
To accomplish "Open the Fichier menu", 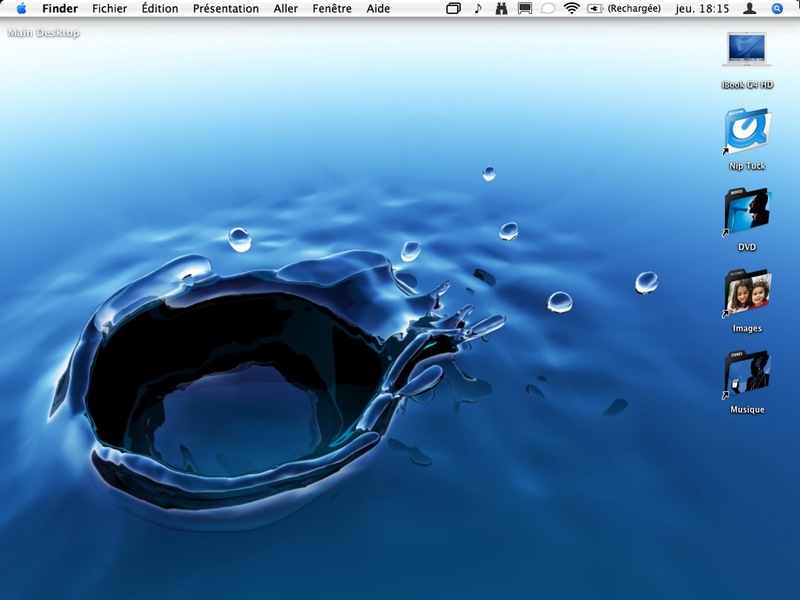I will (x=110, y=9).
